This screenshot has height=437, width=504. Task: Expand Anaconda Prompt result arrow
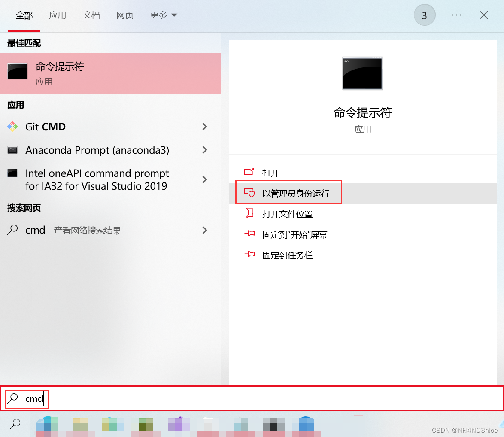pos(205,150)
